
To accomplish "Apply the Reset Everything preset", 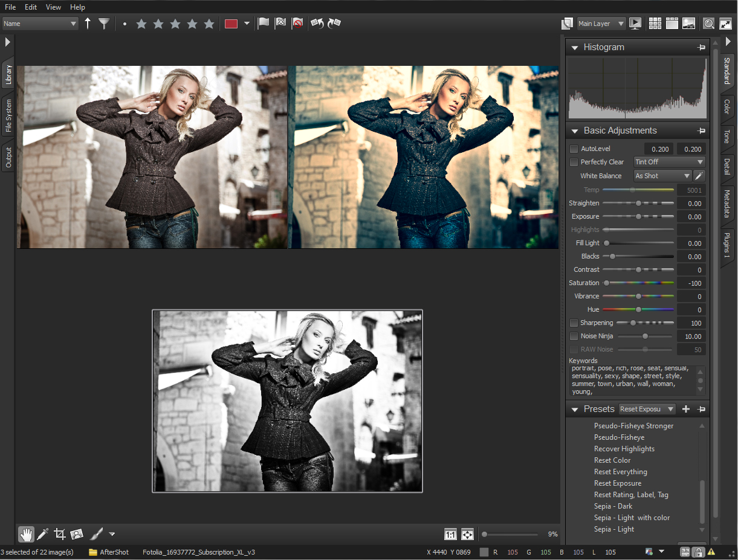I will click(620, 472).
